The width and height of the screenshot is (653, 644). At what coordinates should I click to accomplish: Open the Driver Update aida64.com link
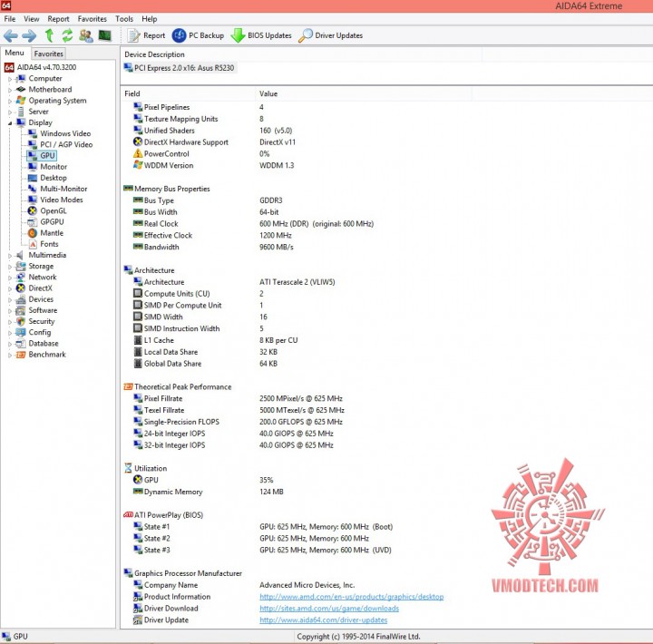tap(323, 620)
